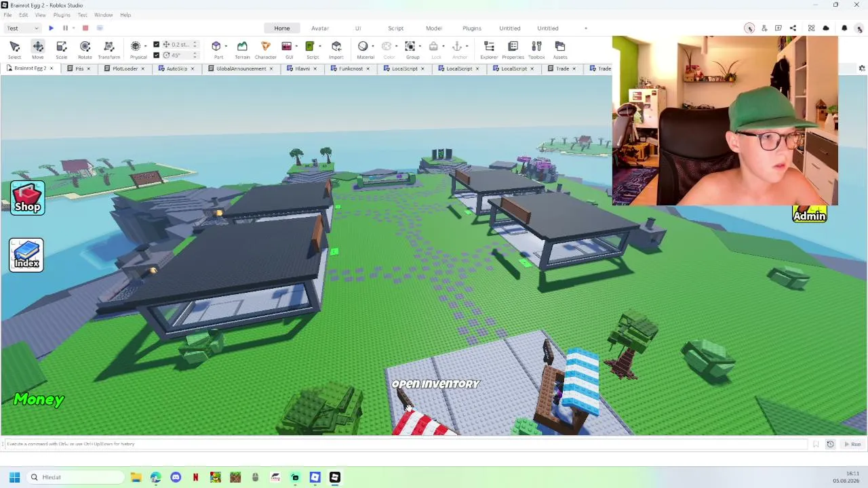868x488 pixels.
Task: Click the command bar input field
Action: tap(406, 444)
